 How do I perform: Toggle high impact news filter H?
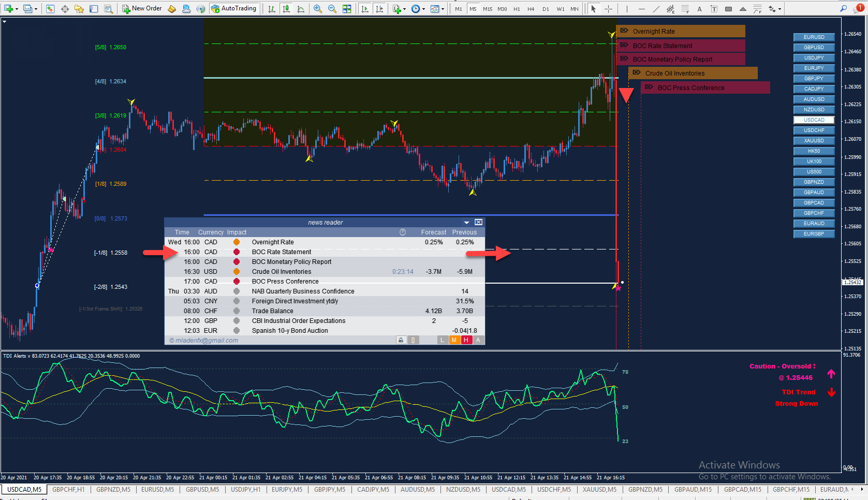[466, 340]
